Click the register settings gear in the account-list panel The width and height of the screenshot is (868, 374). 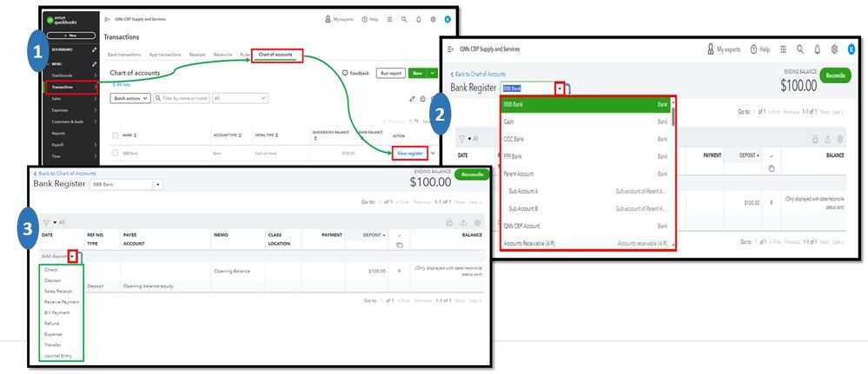click(x=840, y=140)
